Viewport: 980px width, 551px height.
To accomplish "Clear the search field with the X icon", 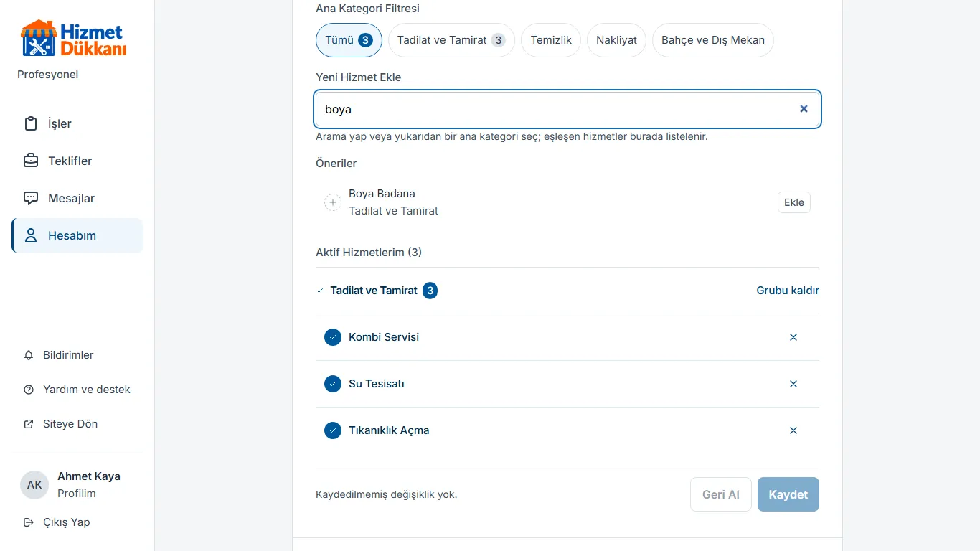I will pyautogui.click(x=804, y=109).
